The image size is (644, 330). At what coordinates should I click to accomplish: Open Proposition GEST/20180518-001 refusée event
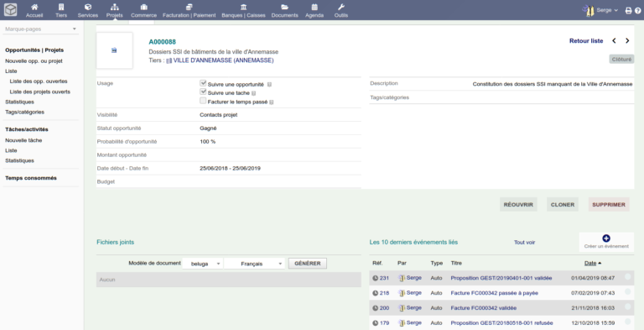(x=502, y=323)
